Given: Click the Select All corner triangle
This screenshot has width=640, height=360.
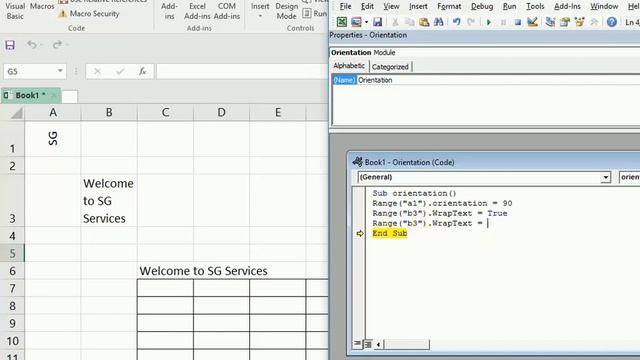Looking at the screenshot, I should click(16, 113).
